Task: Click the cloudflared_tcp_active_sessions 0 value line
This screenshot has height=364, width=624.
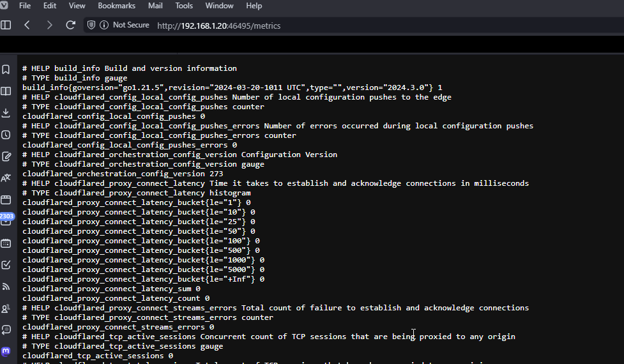Action: click(98, 356)
